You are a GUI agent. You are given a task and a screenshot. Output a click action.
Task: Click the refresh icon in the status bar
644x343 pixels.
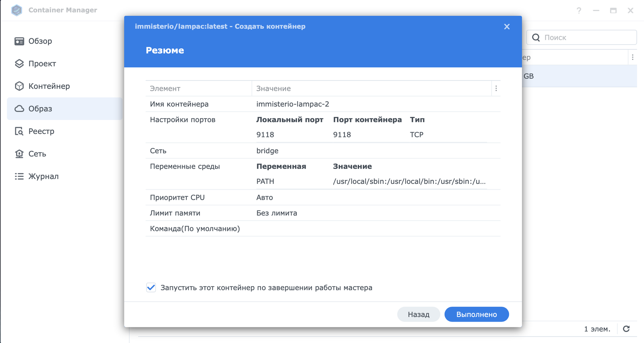[x=626, y=329]
